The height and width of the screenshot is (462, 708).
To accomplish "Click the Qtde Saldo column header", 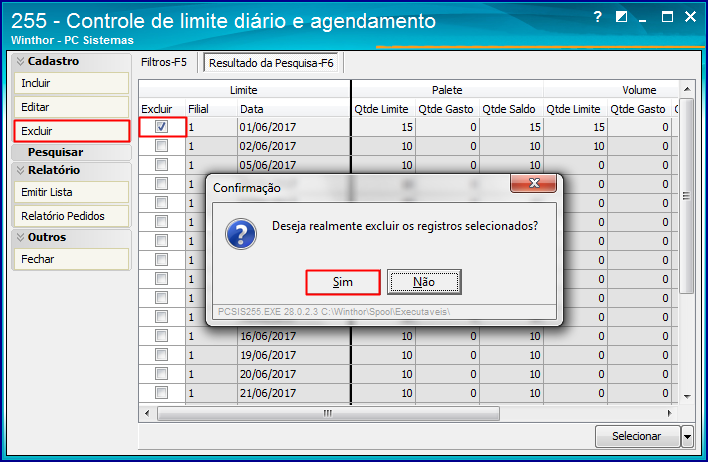I will [511, 109].
